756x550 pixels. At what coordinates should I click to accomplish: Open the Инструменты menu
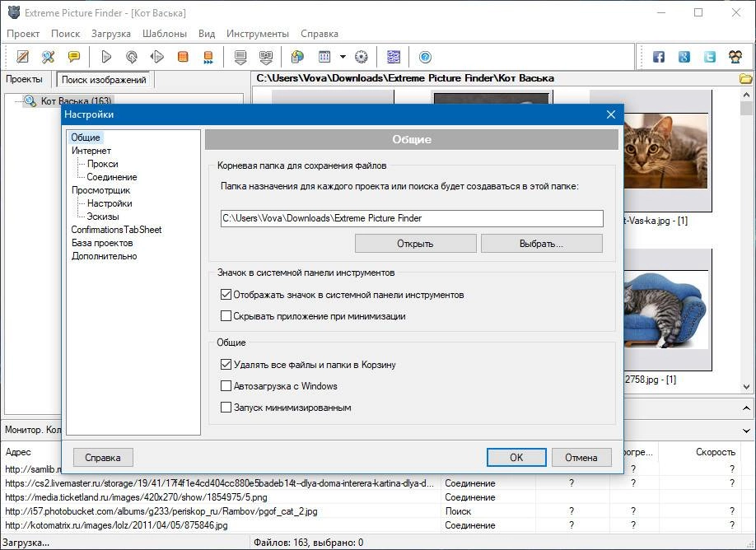[x=258, y=34]
